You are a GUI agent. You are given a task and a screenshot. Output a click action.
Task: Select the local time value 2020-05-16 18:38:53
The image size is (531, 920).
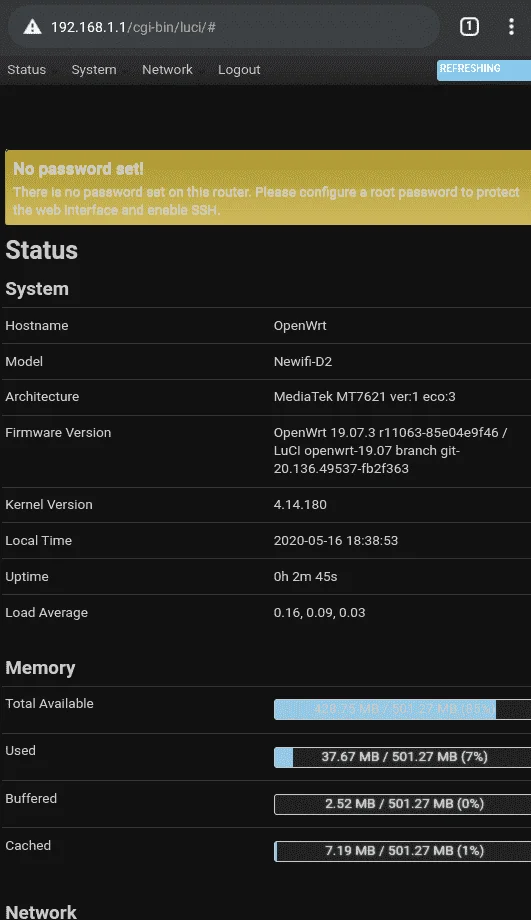(336, 540)
